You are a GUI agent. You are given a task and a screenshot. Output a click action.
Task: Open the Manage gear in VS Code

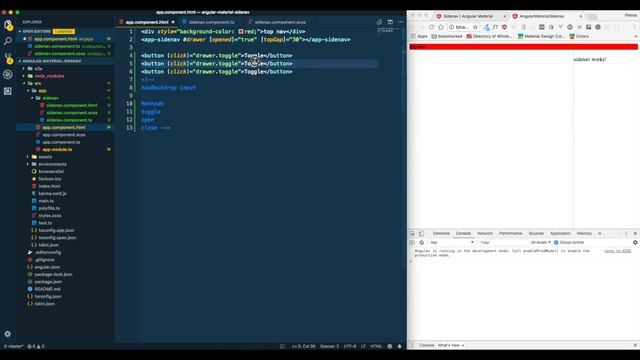click(7, 334)
